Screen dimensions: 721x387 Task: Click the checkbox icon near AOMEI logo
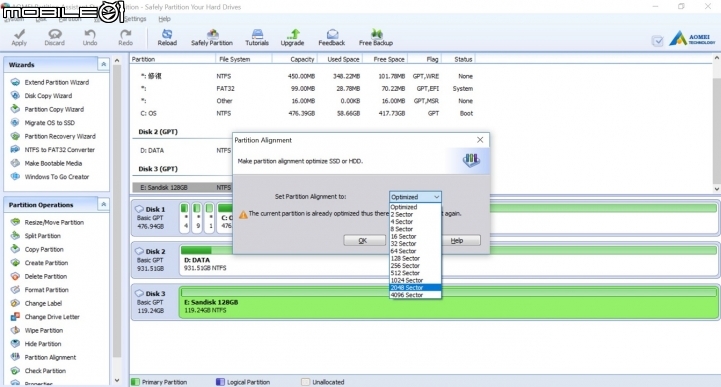click(x=658, y=40)
